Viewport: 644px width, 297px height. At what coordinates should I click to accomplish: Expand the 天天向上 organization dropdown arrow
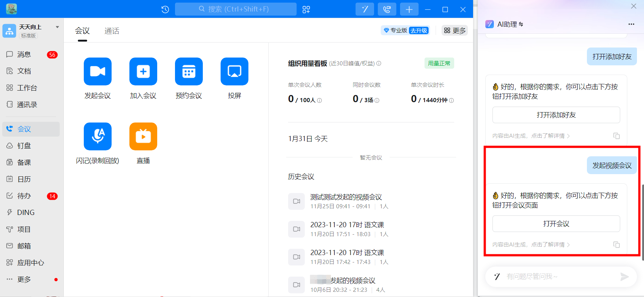point(57,27)
